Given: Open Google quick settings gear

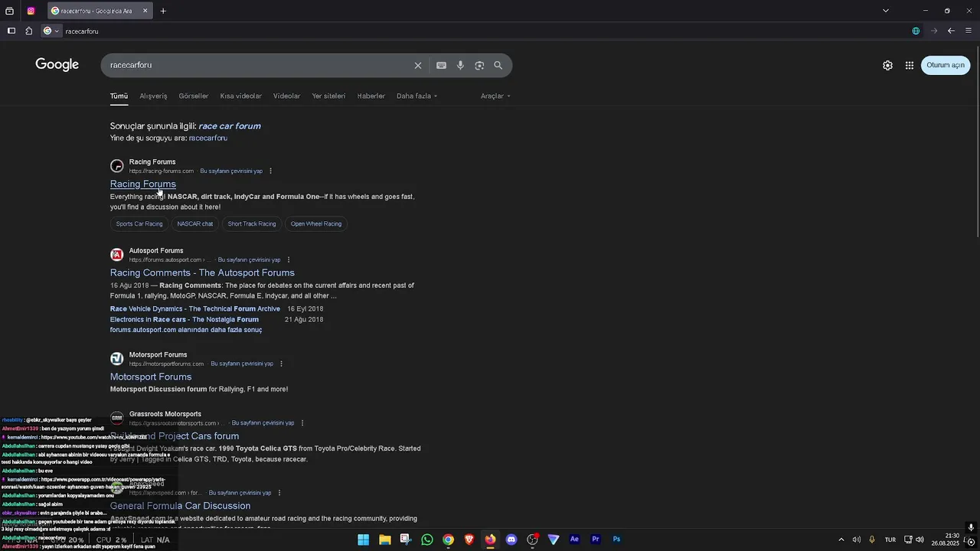Looking at the screenshot, I should pyautogui.click(x=887, y=65).
